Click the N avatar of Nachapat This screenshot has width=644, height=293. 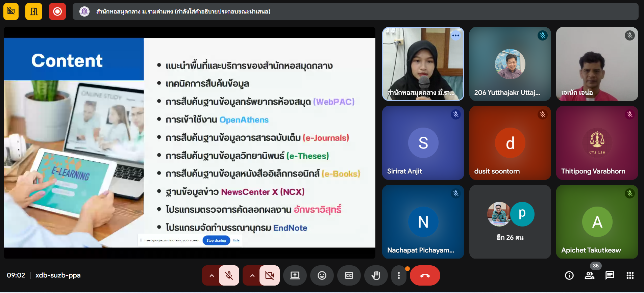423,222
